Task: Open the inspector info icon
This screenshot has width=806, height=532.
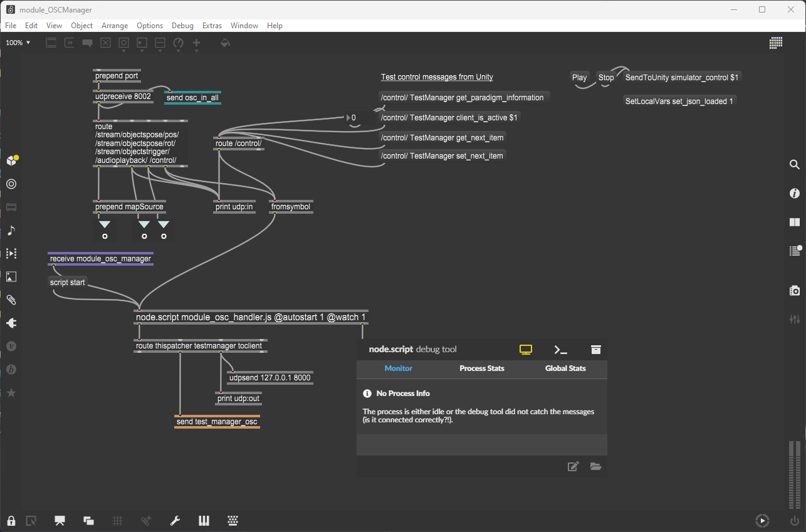Action: point(795,194)
